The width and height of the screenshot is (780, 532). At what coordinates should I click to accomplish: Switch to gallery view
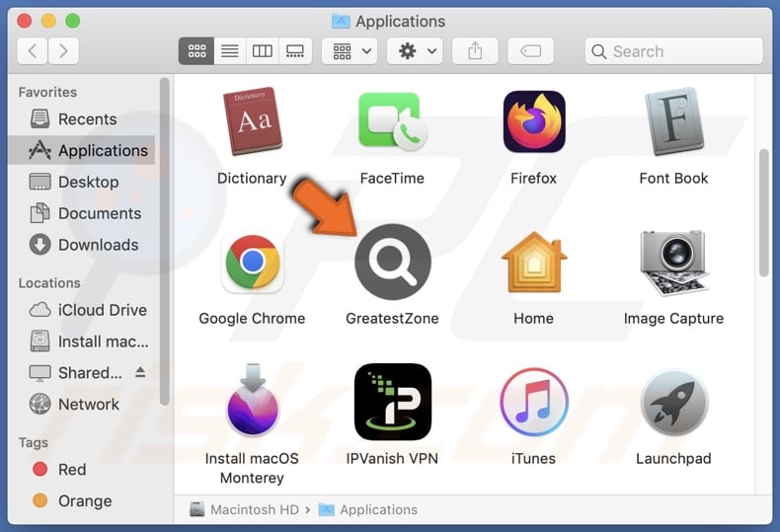point(295,50)
